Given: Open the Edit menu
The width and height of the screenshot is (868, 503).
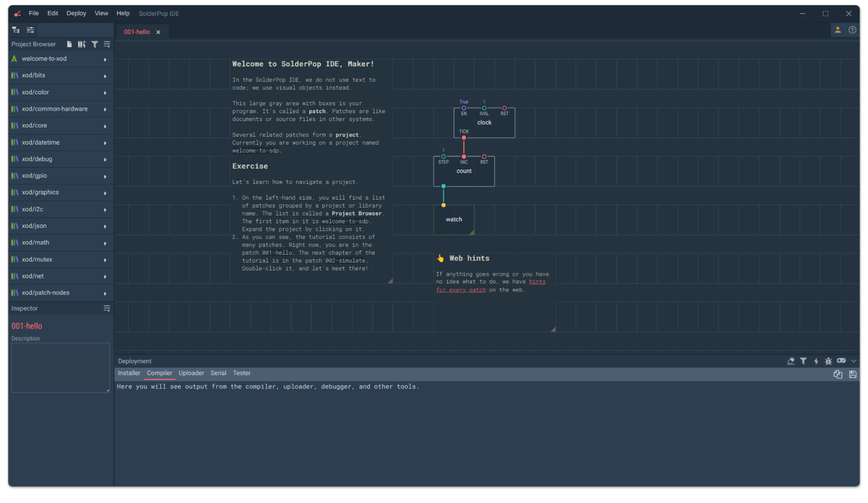Looking at the screenshot, I should 53,14.
